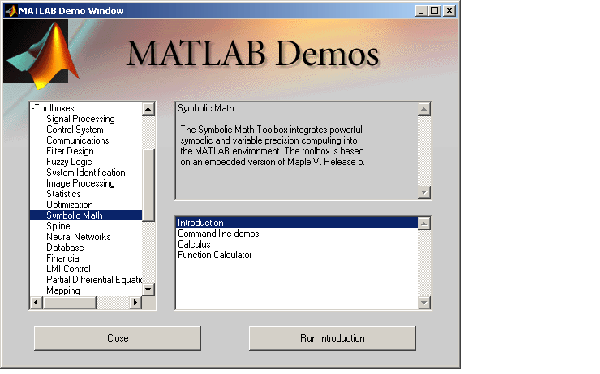Choose Neural Networks toolbox

78,237
